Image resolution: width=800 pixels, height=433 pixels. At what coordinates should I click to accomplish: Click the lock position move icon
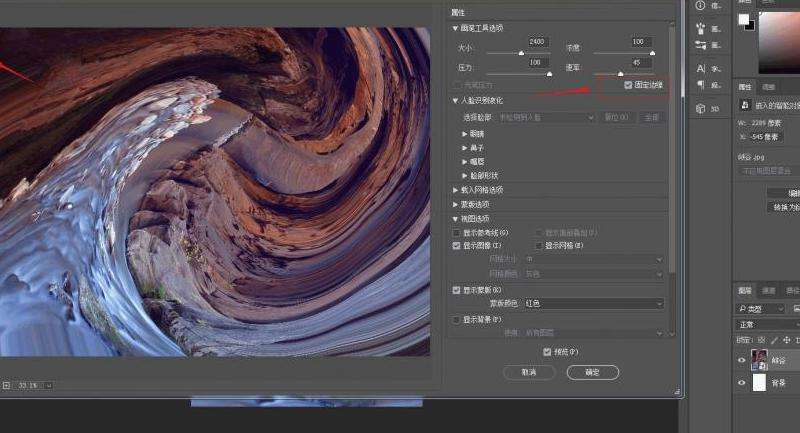(787, 340)
